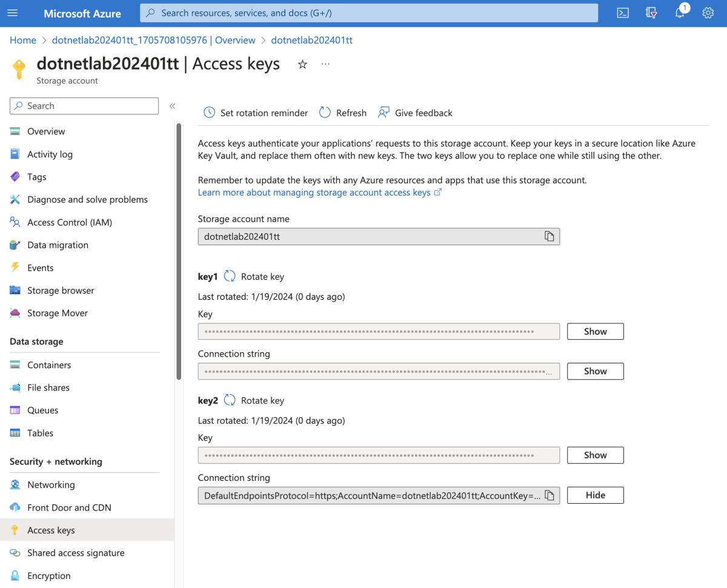This screenshot has width=727, height=588.
Task: Open the directories and subscriptions filter icon
Action: pos(651,13)
